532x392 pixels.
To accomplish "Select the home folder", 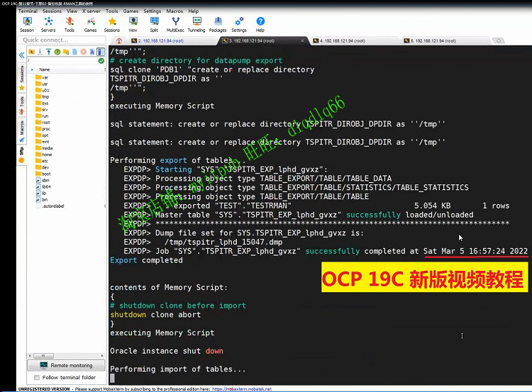I will pos(44,155).
